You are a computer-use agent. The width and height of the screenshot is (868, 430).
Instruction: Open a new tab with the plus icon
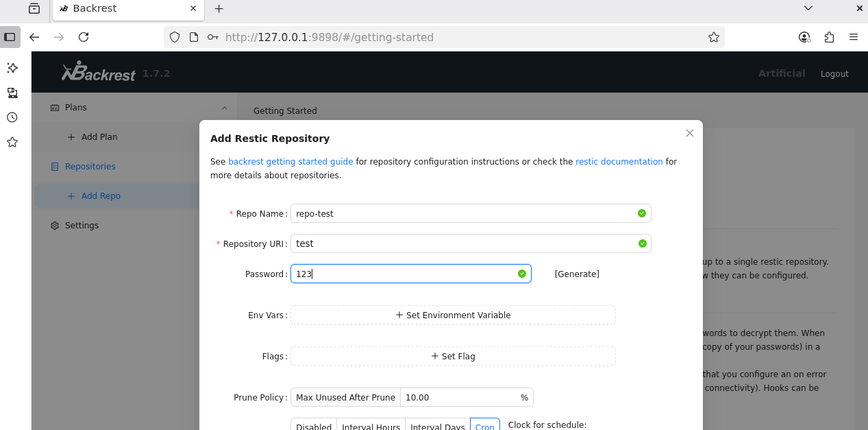click(219, 9)
